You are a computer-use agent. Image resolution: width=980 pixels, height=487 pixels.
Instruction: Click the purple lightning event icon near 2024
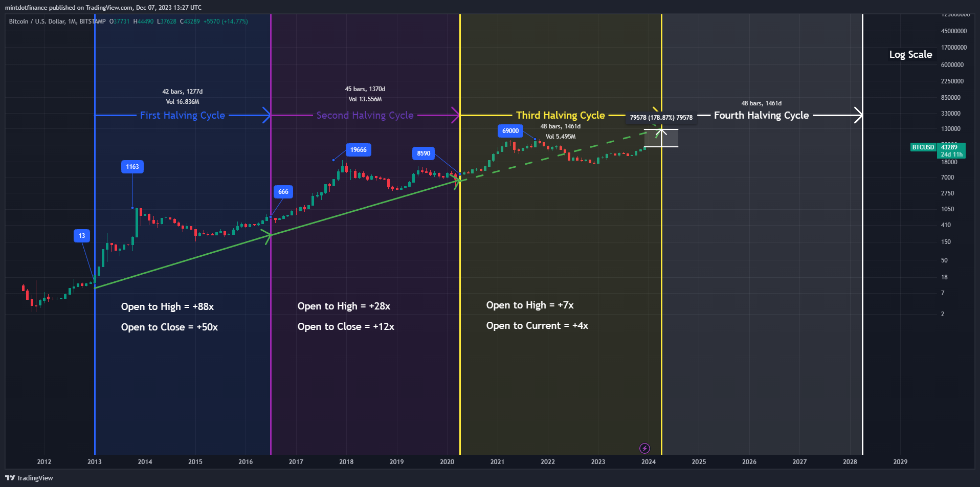pos(644,449)
